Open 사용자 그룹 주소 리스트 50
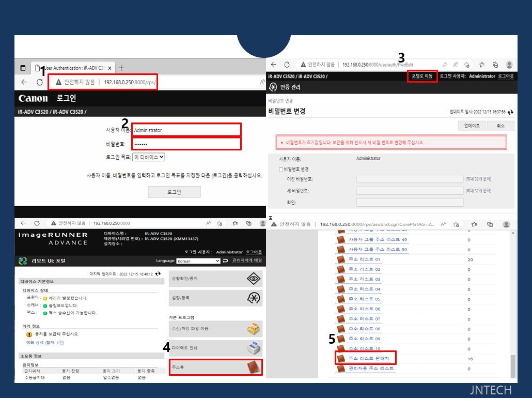532x398 pixels. pos(378,249)
